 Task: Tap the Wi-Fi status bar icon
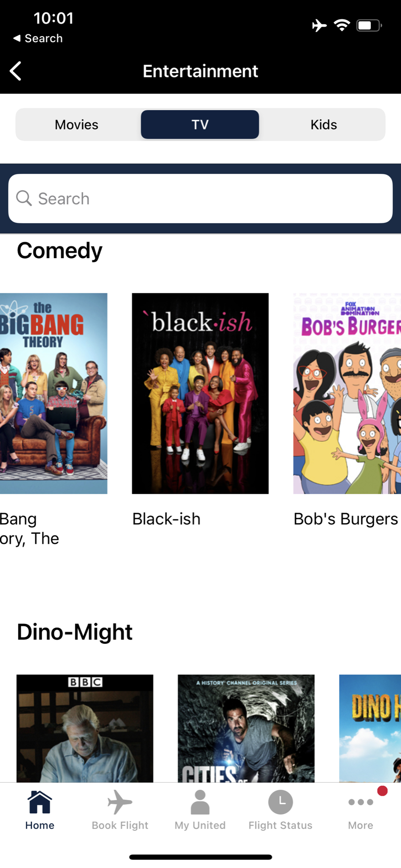pos(342,25)
